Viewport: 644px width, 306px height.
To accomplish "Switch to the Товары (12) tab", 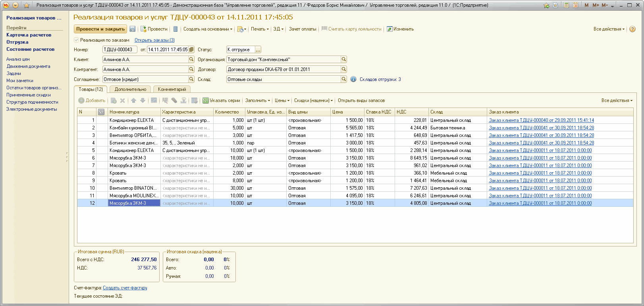I will click(91, 89).
